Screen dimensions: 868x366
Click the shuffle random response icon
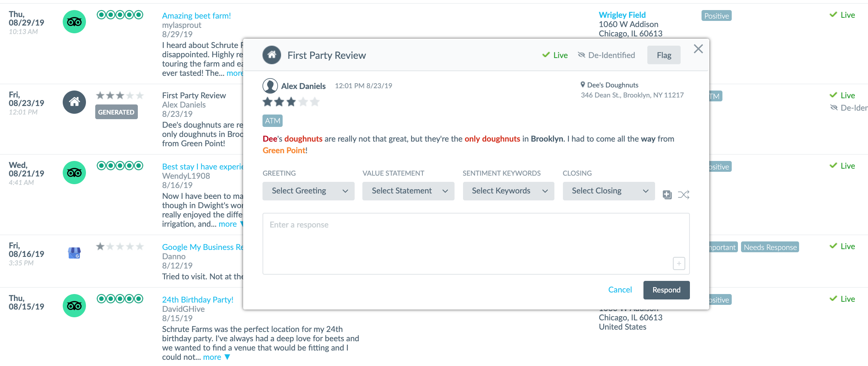684,195
